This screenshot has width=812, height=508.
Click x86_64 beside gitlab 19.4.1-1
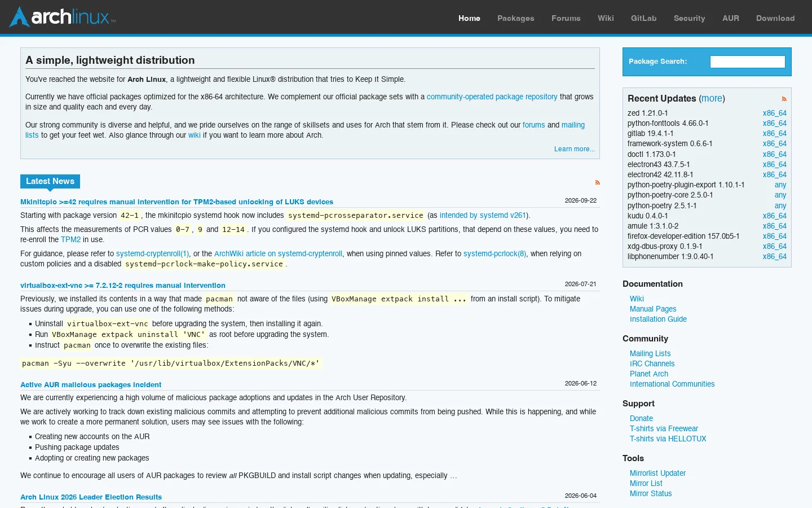[x=774, y=133]
